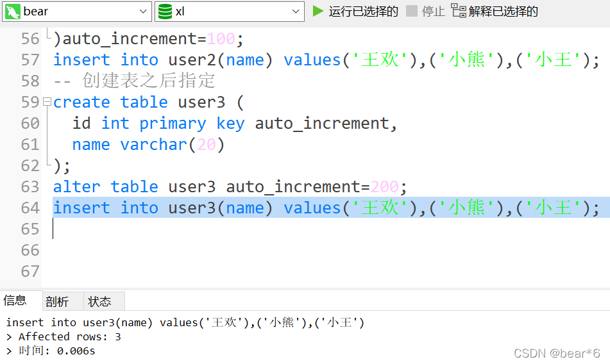Screen dimensions: 610x364
Task: Click the alter table user3 auto_increment=200 line
Action: [x=230, y=187]
